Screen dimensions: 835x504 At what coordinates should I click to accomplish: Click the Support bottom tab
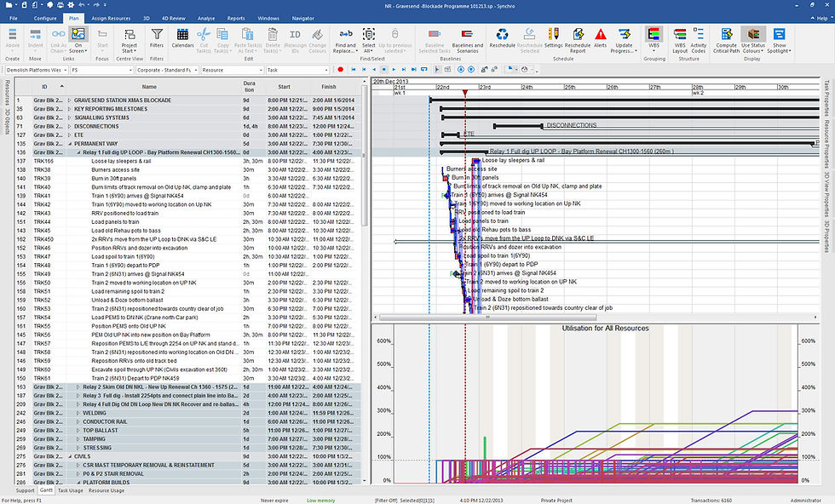(x=25, y=490)
